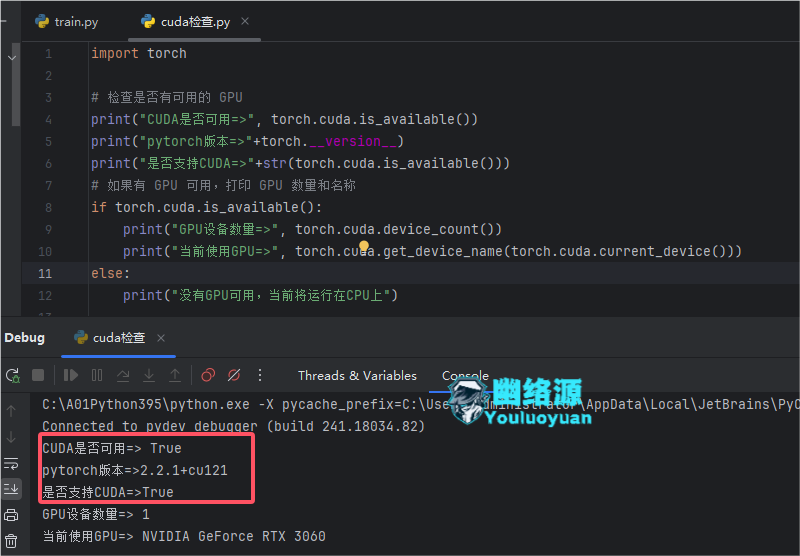Click the console Up arrow icon
The image size is (800, 556).
tap(11, 411)
